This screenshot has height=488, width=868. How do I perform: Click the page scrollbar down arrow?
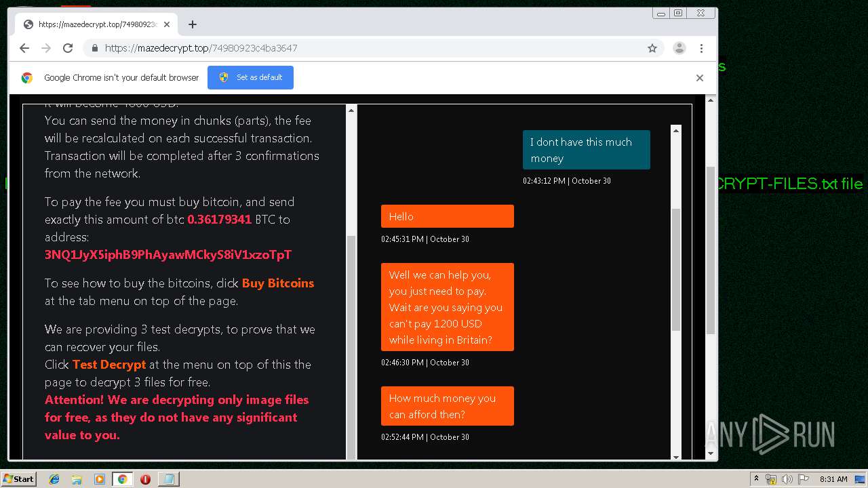711,453
